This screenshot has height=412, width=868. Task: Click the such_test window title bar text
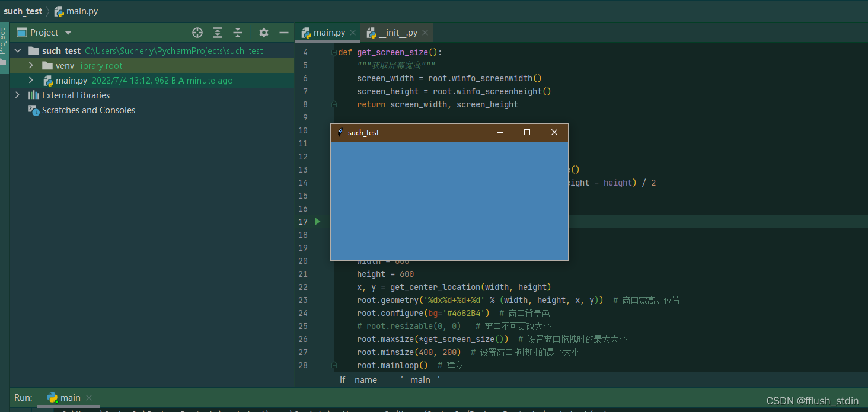click(363, 133)
